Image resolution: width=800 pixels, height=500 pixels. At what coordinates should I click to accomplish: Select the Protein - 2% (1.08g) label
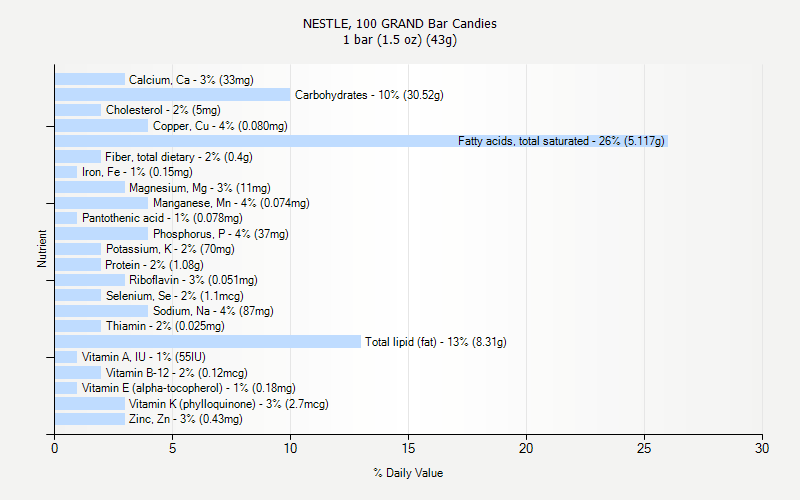point(155,265)
